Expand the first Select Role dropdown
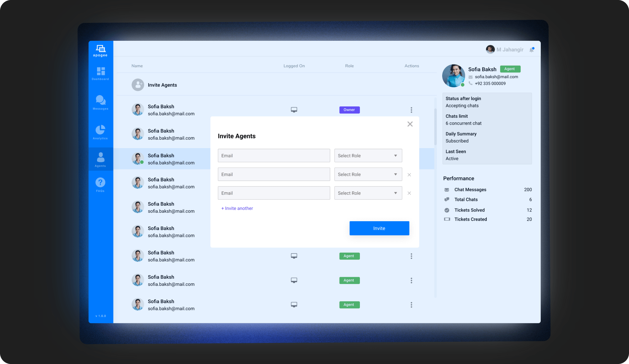This screenshot has width=629, height=364. pos(368,156)
